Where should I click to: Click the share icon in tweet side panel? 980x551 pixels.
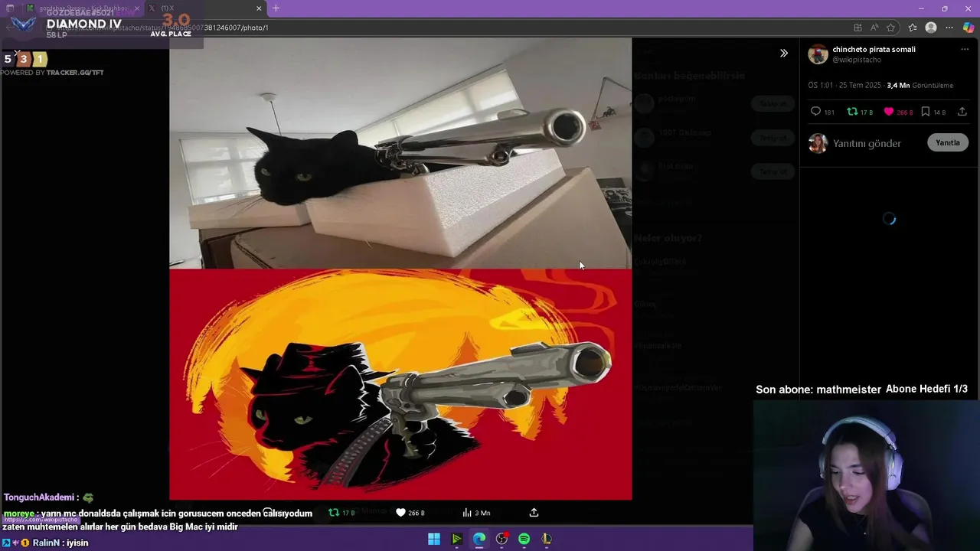click(962, 112)
